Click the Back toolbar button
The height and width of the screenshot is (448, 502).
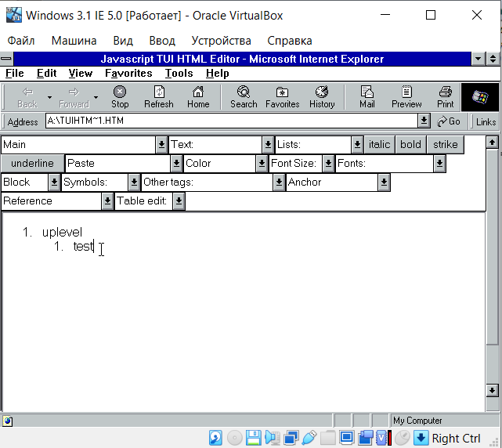point(27,97)
